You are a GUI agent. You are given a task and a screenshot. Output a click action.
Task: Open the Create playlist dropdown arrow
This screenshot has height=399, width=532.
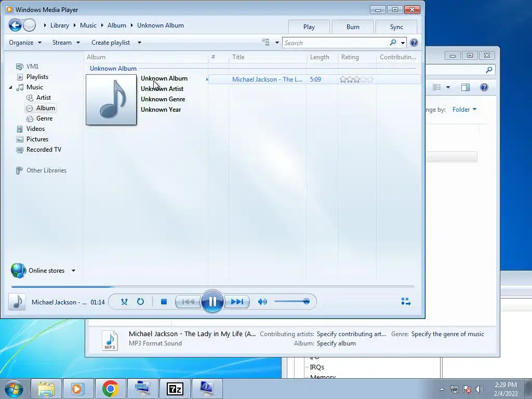click(x=139, y=43)
